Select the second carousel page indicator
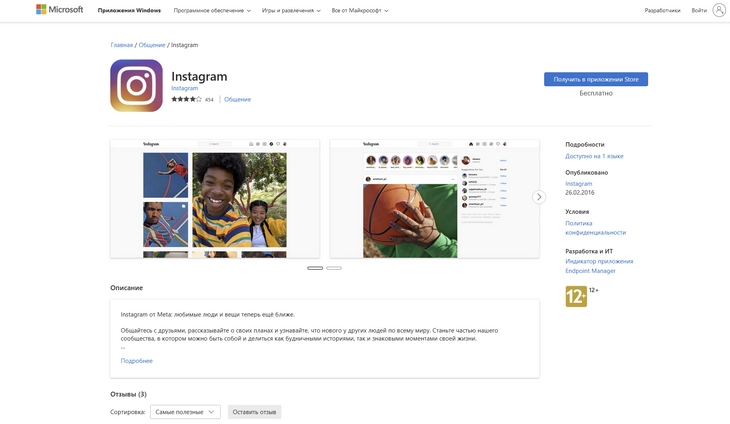The width and height of the screenshot is (730, 424). (334, 268)
